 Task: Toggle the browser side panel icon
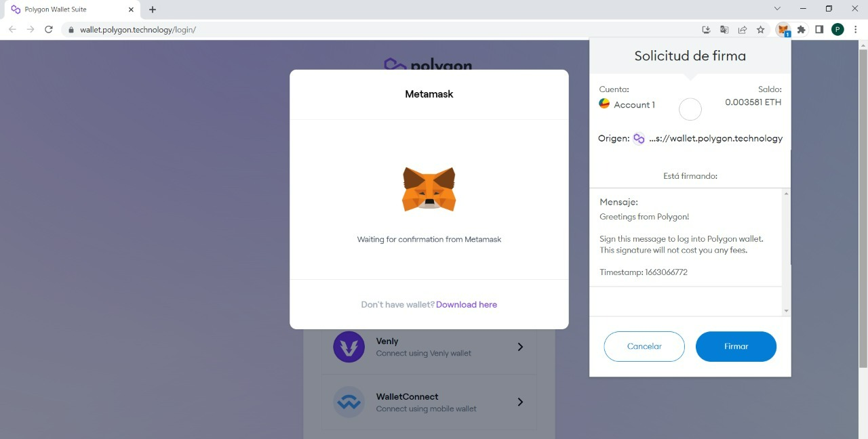pyautogui.click(x=819, y=30)
